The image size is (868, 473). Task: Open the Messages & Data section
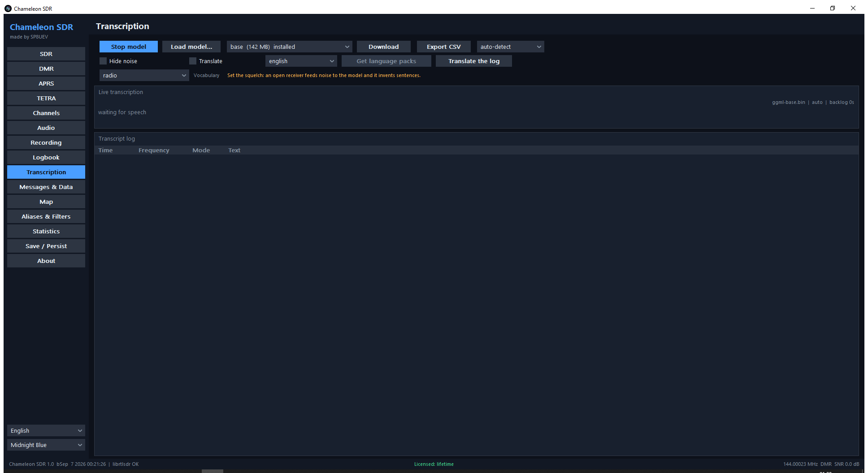click(46, 187)
